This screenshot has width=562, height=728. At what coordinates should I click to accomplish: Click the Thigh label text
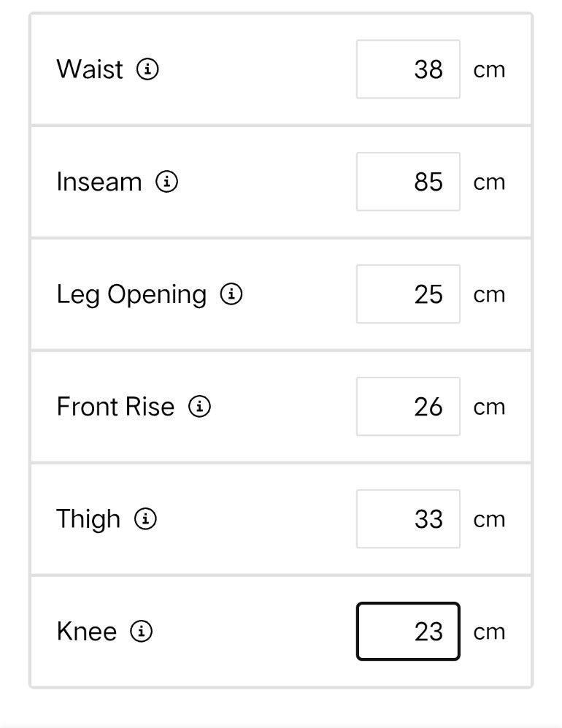pyautogui.click(x=88, y=520)
